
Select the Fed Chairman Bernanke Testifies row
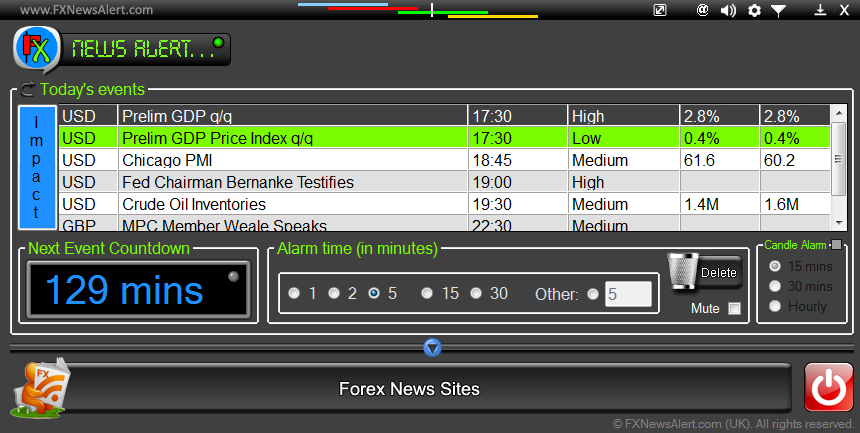[x=445, y=182]
